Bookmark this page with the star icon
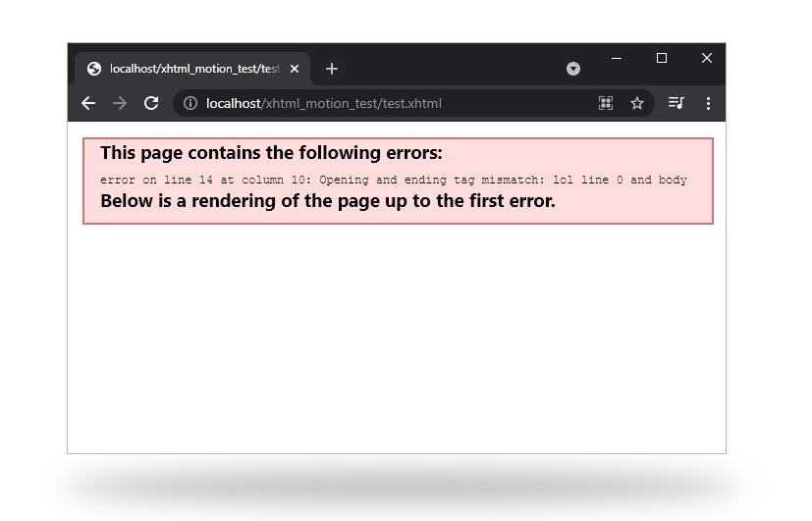 pos(637,103)
